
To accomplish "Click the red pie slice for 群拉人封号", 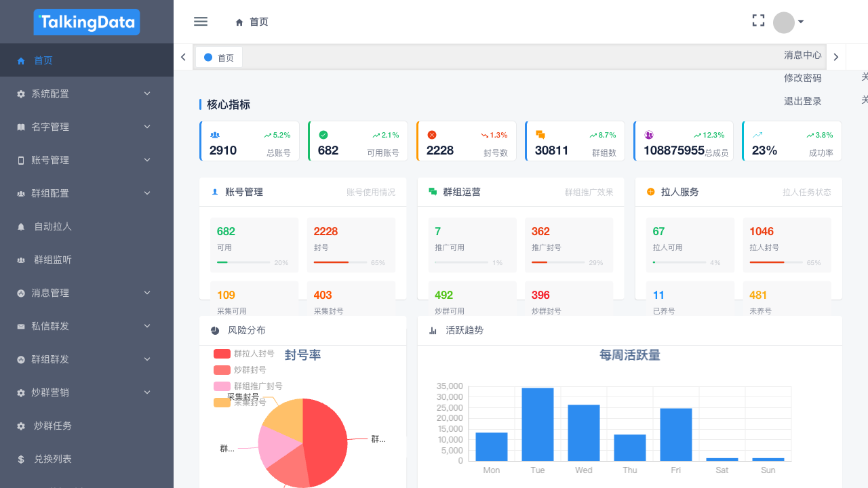I will pyautogui.click(x=325, y=441).
